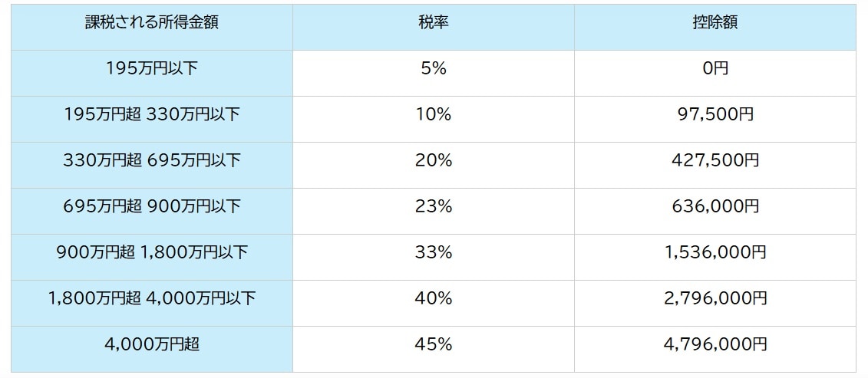Select the 900万円超 1,800万円以下 bracket cell
The image size is (868, 378).
152,252
